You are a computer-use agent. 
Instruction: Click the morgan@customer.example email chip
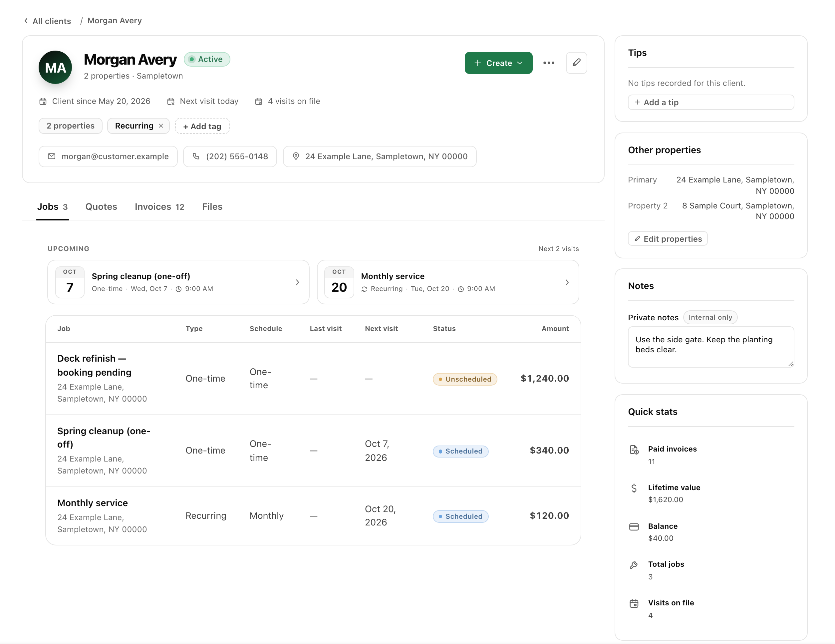[108, 157]
